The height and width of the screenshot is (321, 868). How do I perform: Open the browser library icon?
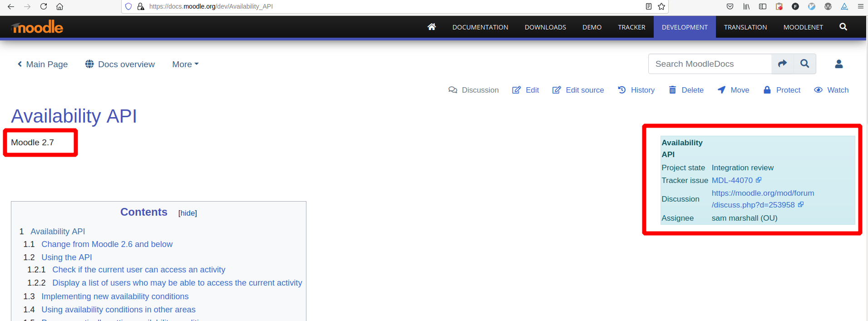click(x=746, y=6)
